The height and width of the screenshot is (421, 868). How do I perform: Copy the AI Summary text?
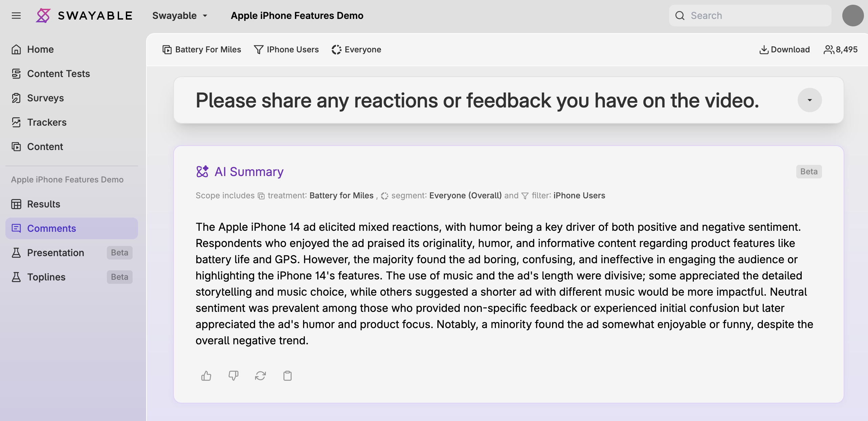click(x=288, y=376)
